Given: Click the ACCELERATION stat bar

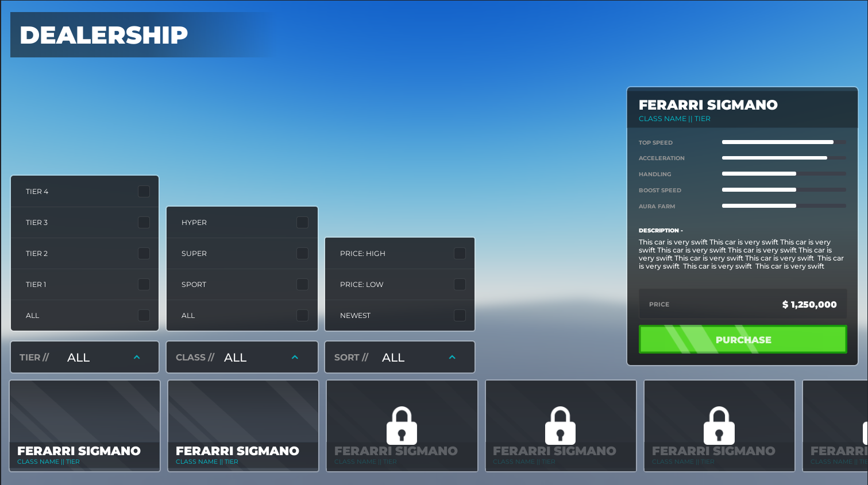Looking at the screenshot, I should [x=784, y=157].
